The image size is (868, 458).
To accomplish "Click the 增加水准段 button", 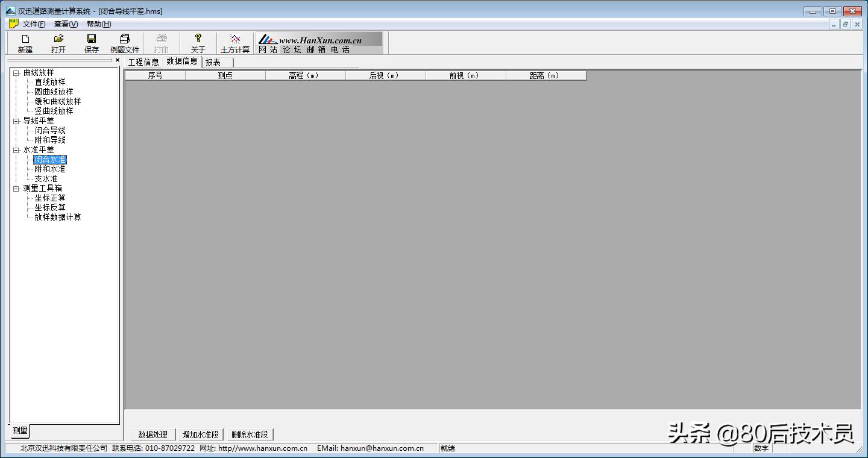I will pos(201,434).
